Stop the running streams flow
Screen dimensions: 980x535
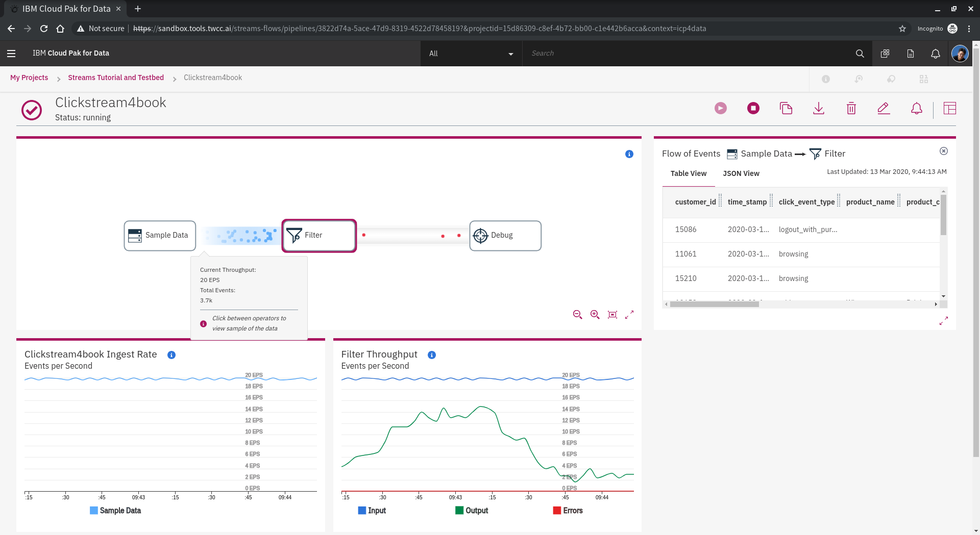pos(753,108)
